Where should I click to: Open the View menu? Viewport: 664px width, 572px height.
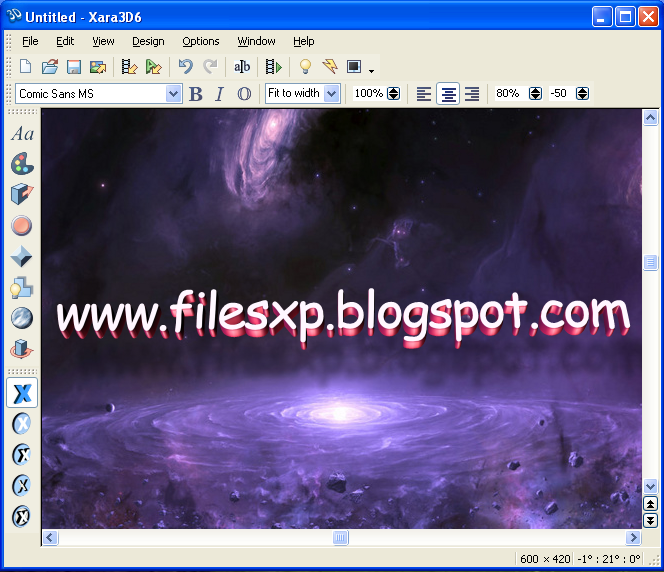pyautogui.click(x=103, y=41)
